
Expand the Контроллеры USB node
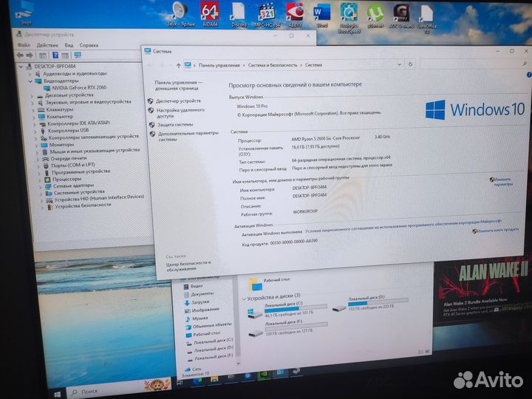(x=35, y=132)
